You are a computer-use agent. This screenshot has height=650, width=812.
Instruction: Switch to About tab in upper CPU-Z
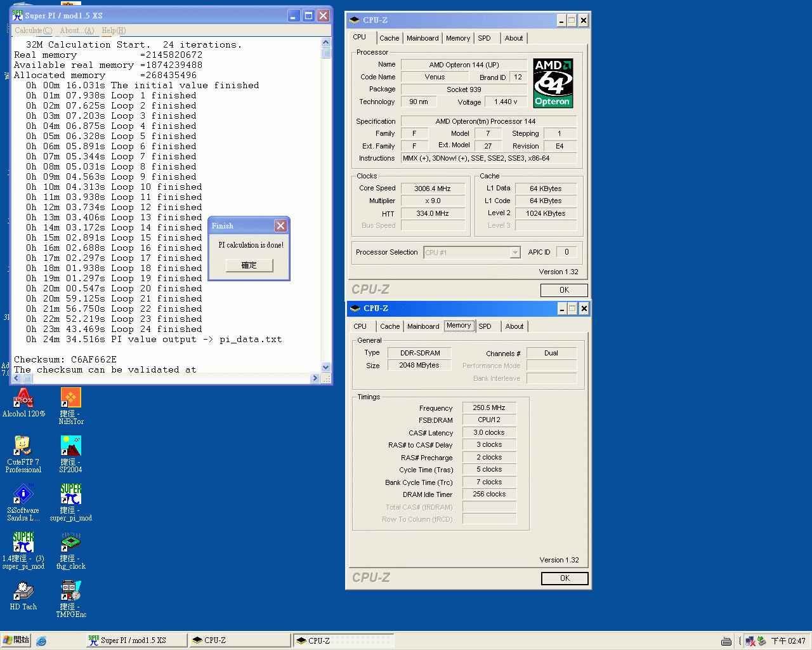[514, 38]
